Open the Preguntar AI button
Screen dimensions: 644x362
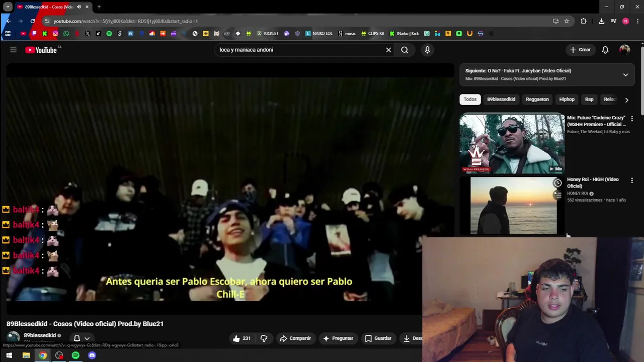338,338
